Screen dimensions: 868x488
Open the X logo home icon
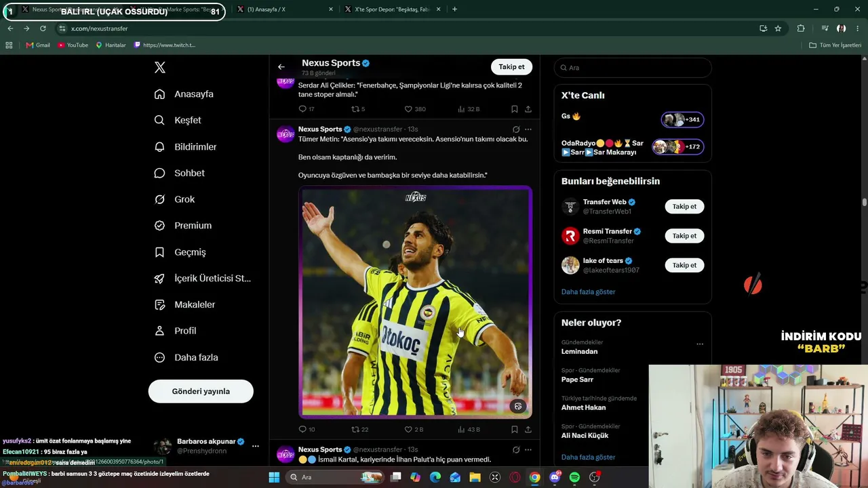tap(160, 67)
